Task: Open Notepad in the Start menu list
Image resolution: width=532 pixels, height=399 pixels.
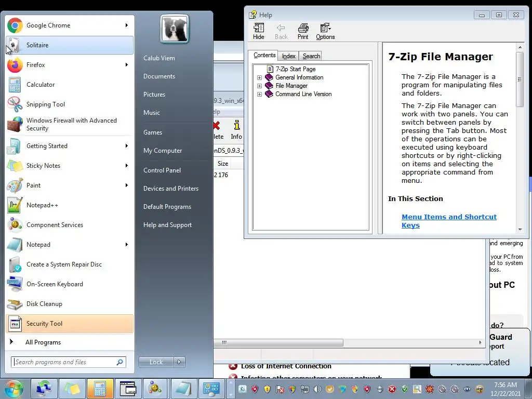Action: tap(70, 244)
